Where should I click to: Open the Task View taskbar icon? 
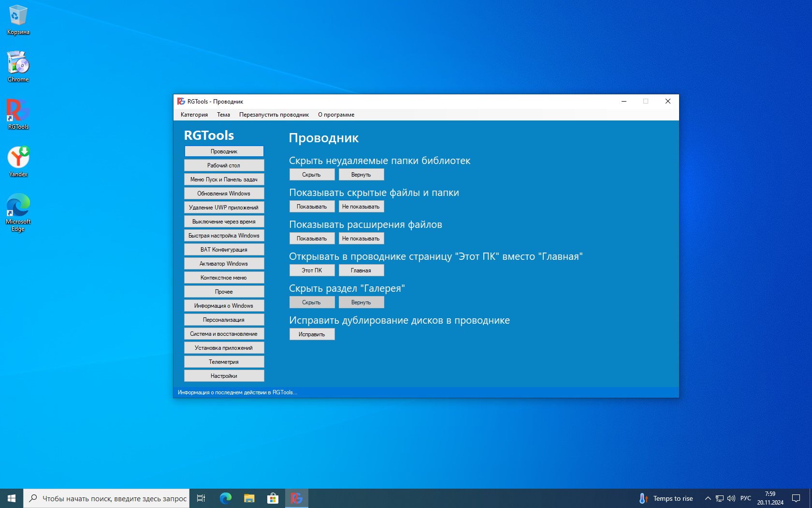(201, 498)
